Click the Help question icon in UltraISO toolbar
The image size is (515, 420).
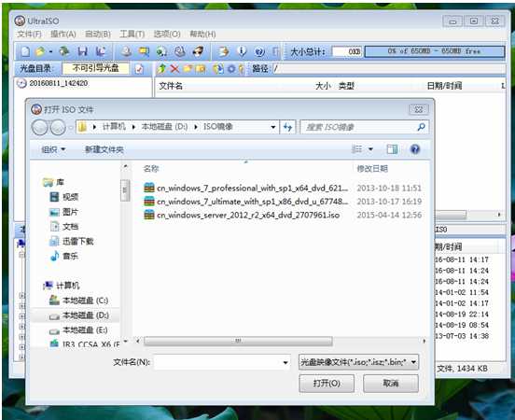pos(259,51)
